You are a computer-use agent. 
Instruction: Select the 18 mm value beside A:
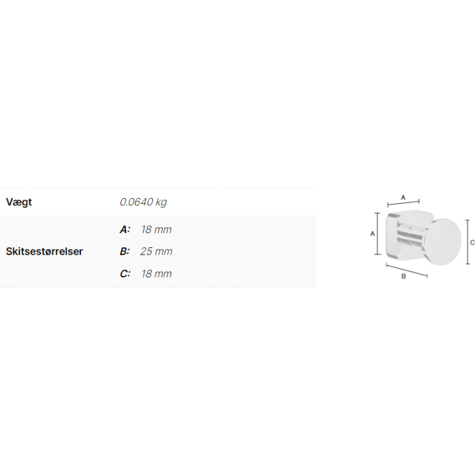click(156, 229)
